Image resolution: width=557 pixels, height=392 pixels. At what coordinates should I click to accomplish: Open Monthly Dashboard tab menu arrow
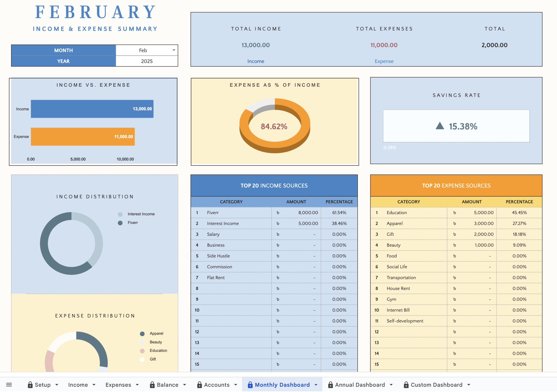tap(316, 385)
